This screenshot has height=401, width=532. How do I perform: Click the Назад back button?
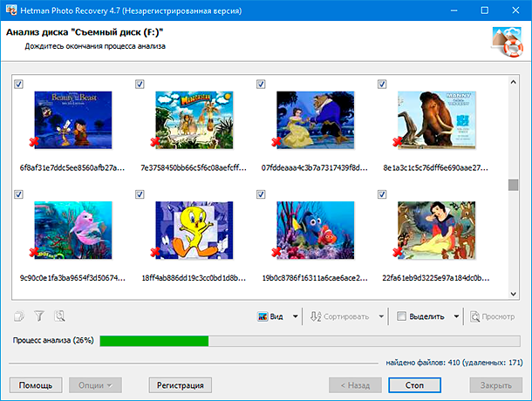click(355, 385)
